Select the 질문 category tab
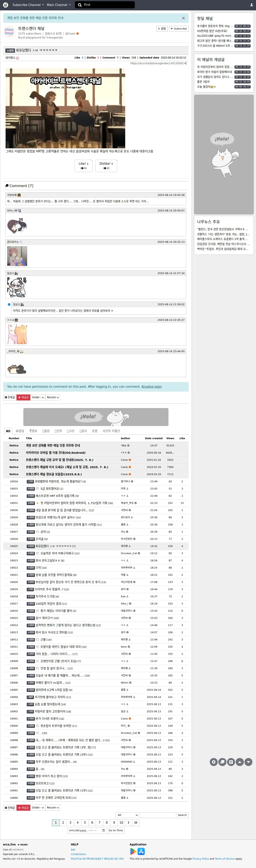The width and height of the screenshot is (256, 868). (x=46, y=431)
